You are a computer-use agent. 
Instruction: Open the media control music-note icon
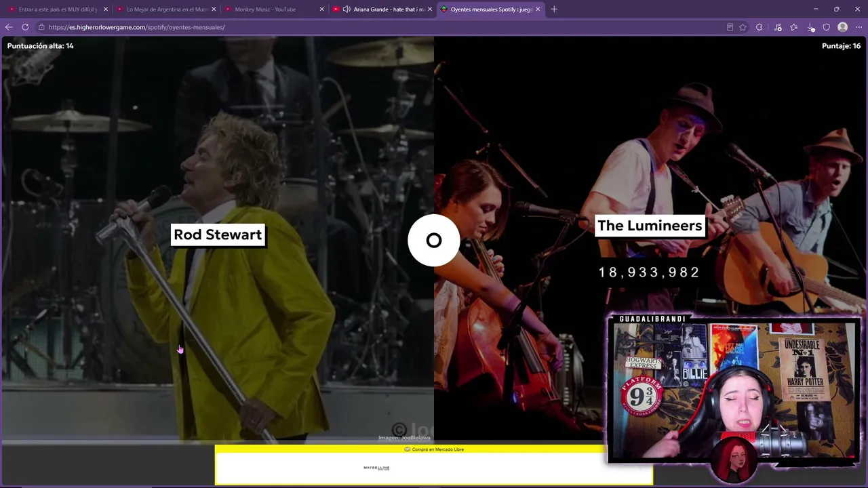(x=778, y=27)
